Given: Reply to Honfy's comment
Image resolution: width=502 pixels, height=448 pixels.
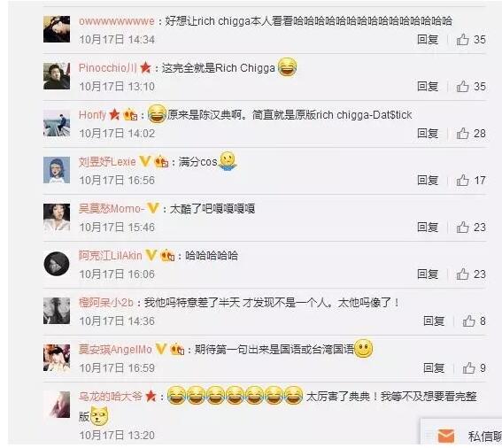Looking at the screenshot, I should pos(428,134).
